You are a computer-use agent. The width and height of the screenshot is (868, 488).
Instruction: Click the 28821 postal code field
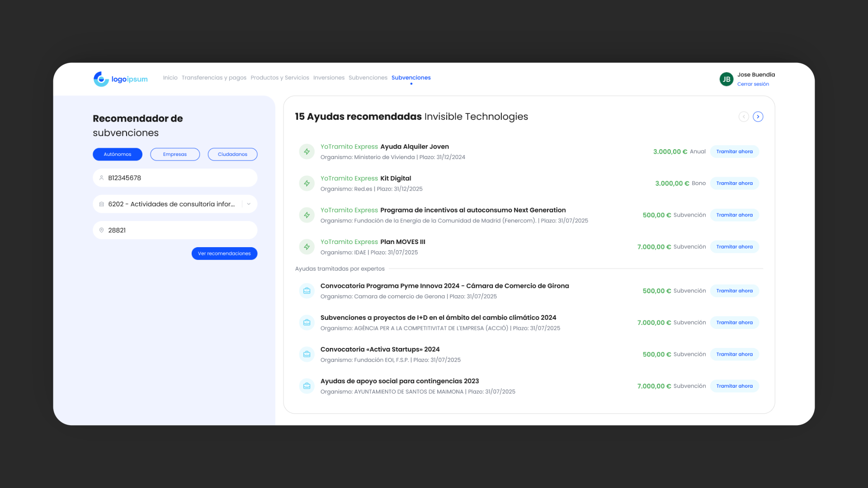pos(175,230)
